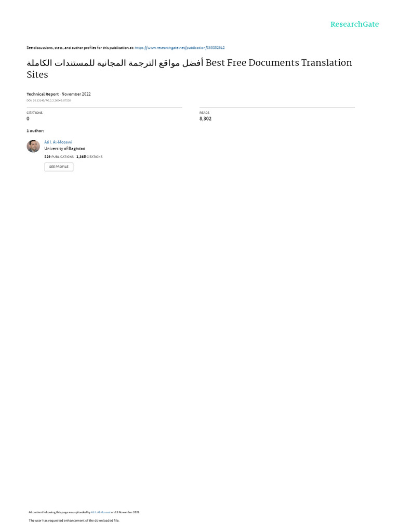Viewport: 399px width, 532px height.
Task: View the author's 529 publications count
Action: pyautogui.click(x=59, y=157)
